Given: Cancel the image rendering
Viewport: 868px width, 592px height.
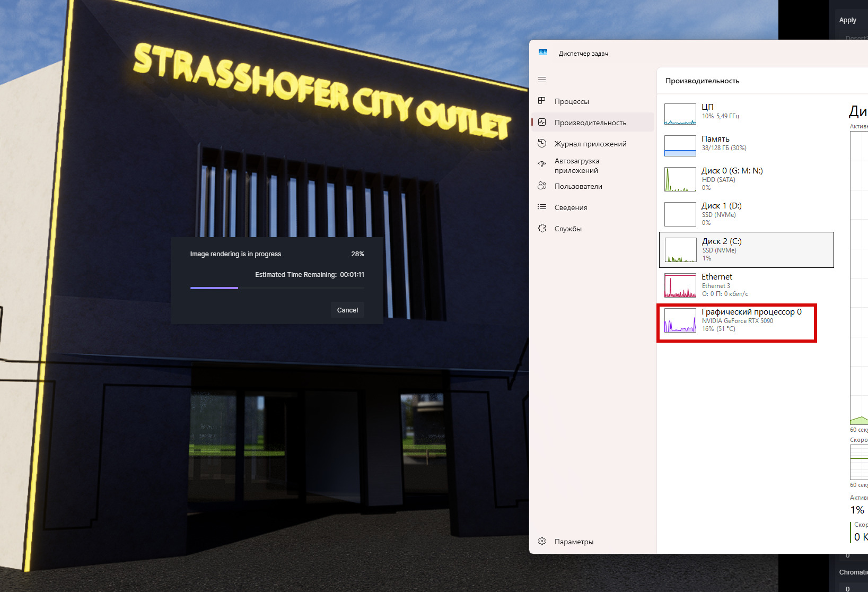Looking at the screenshot, I should (x=347, y=310).
